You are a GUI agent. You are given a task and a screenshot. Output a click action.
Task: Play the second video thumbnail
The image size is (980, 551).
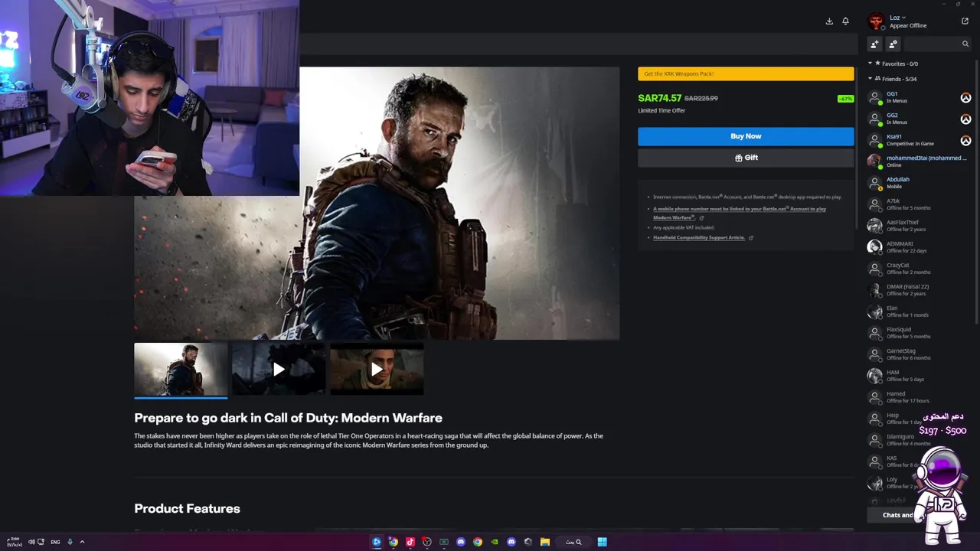click(x=279, y=369)
